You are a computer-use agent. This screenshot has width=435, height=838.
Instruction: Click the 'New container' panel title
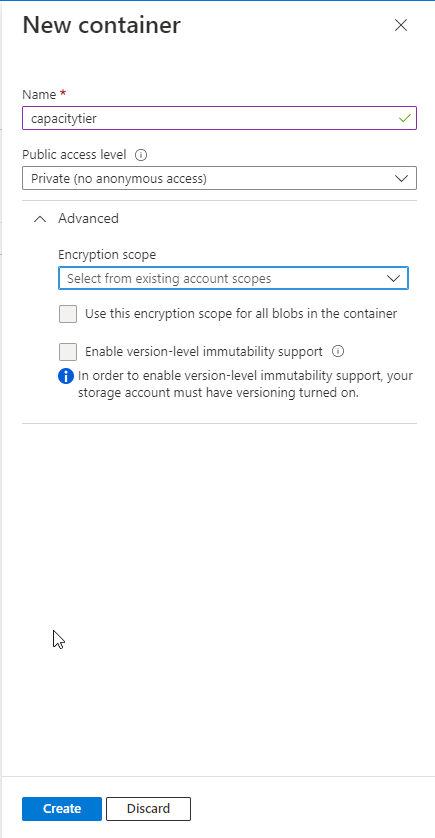click(x=102, y=25)
